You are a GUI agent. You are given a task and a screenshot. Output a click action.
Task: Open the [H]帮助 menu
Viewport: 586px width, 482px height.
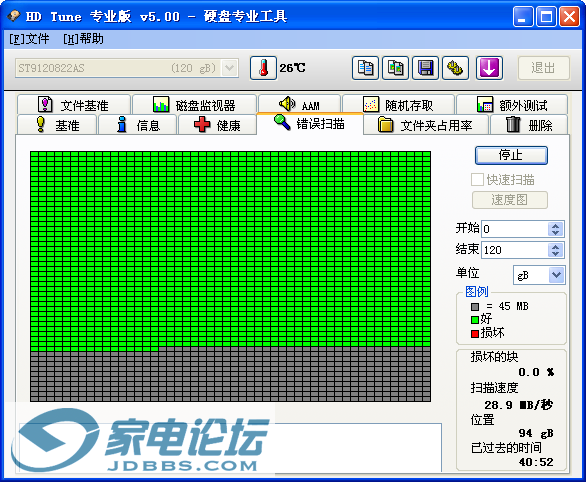coord(83,39)
